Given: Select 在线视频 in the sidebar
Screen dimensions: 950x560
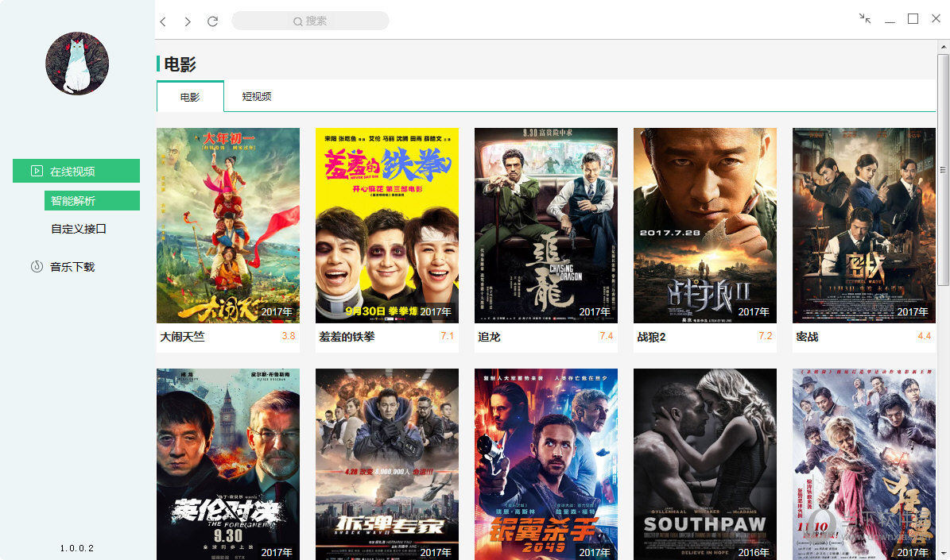Looking at the screenshot, I should click(x=76, y=172).
